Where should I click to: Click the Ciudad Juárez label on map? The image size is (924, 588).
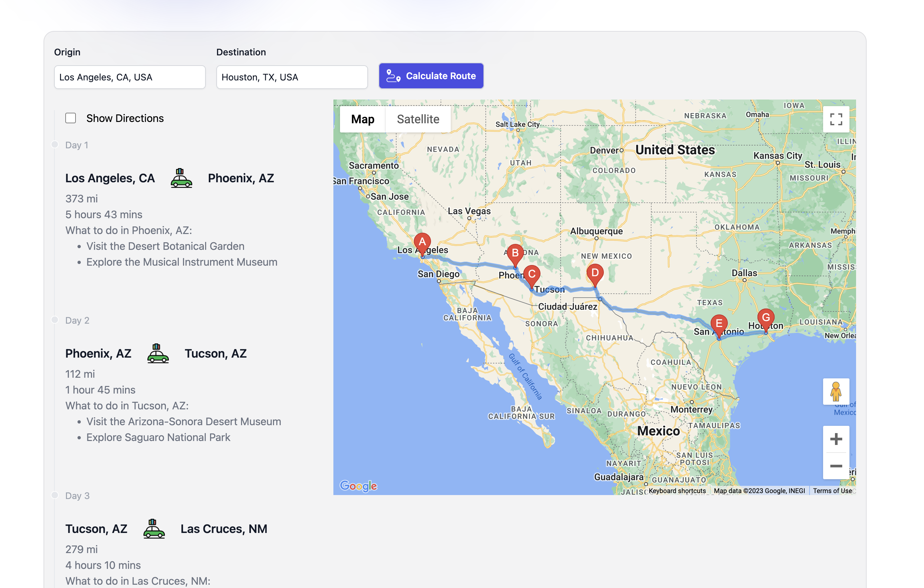coord(568,307)
